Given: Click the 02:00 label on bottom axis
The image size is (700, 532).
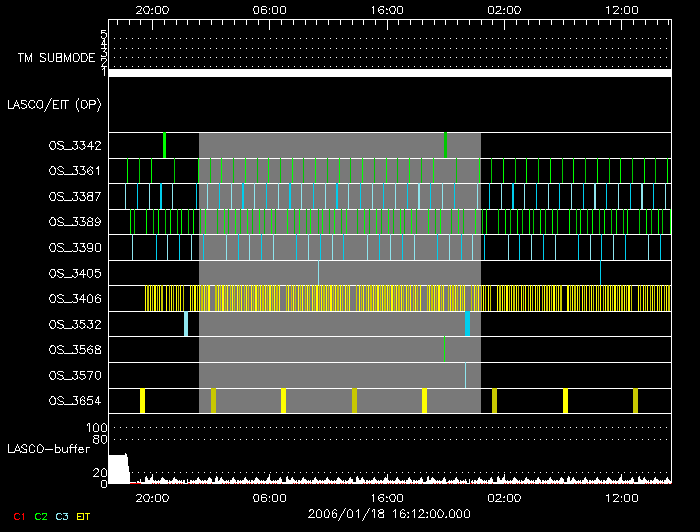Looking at the screenshot, I should click(504, 497).
